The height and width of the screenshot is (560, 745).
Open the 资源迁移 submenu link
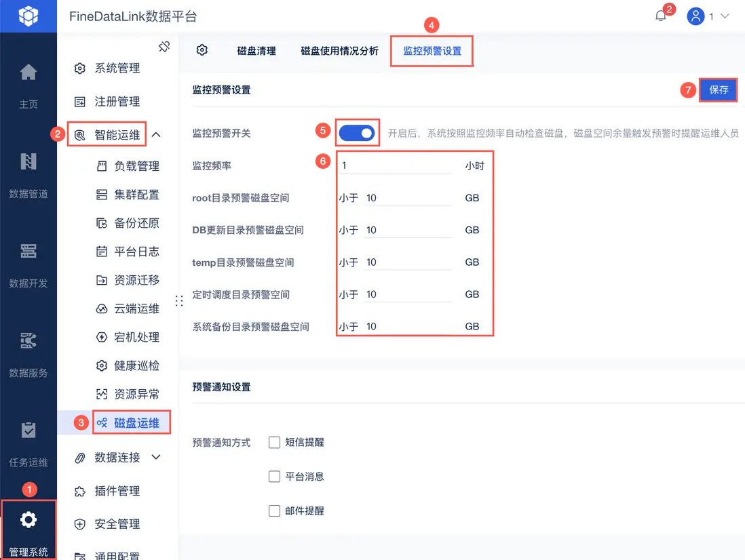[x=136, y=280]
